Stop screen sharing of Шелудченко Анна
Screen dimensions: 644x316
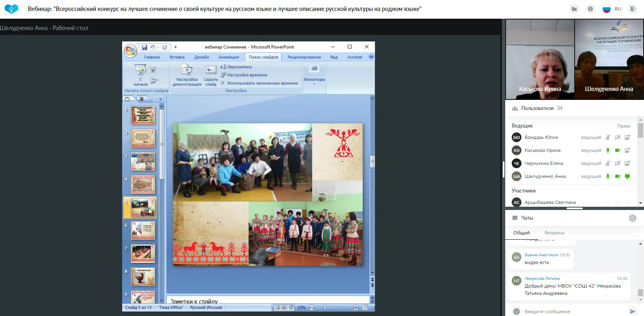click(x=627, y=176)
